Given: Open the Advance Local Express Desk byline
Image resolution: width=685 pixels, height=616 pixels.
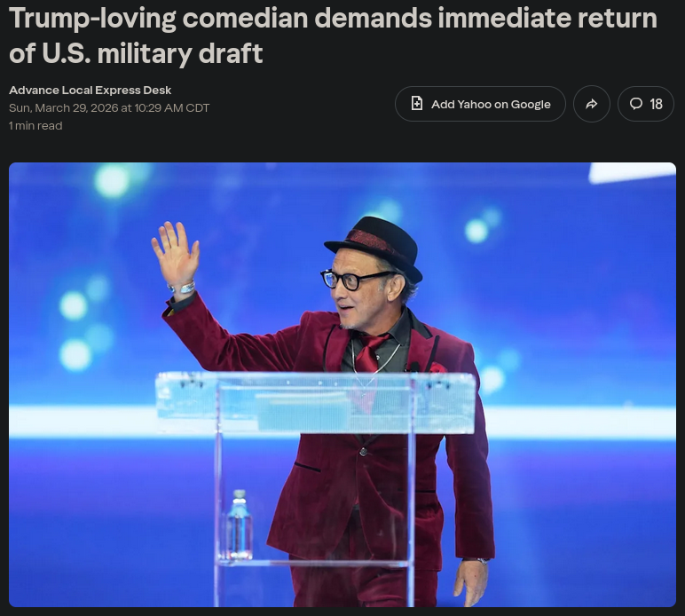Looking at the screenshot, I should pos(90,90).
